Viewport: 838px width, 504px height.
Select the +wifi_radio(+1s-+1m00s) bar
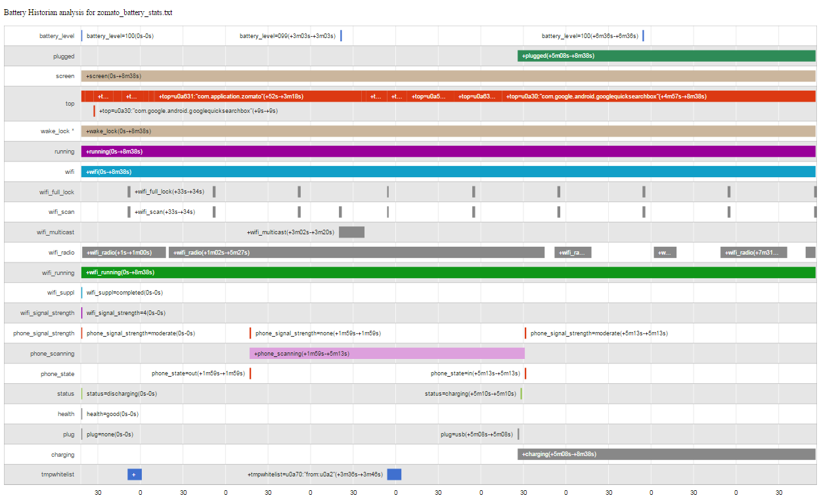tap(123, 253)
